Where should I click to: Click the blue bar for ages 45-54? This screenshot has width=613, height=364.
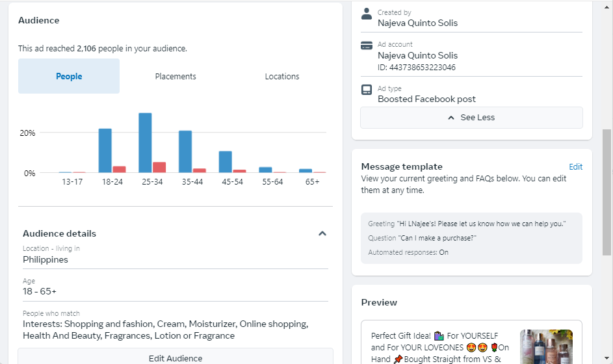[226, 162]
